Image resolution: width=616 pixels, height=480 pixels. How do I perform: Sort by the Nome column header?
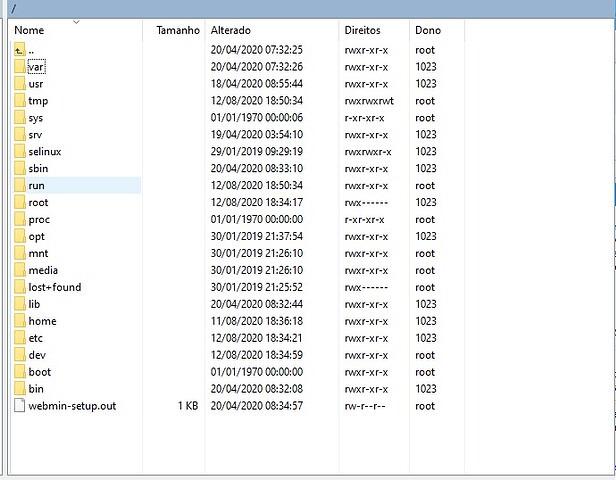coord(75,30)
